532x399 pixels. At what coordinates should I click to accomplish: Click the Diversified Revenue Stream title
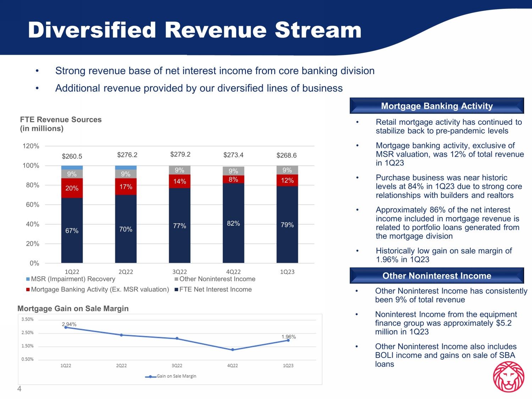coord(195,30)
